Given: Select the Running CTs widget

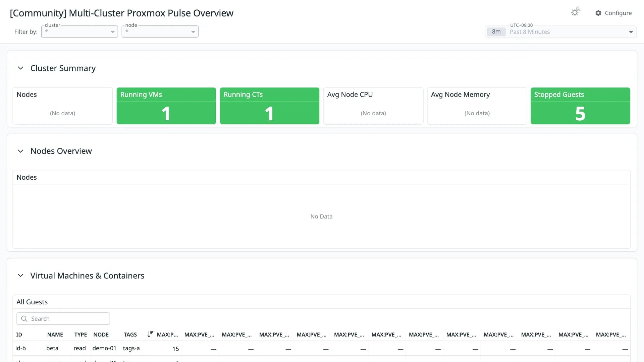Looking at the screenshot, I should 270,106.
